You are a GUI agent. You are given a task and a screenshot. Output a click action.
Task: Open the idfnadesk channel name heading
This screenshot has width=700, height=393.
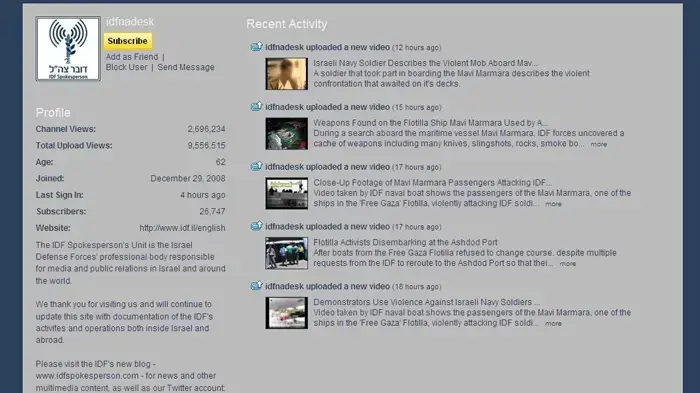click(x=130, y=21)
